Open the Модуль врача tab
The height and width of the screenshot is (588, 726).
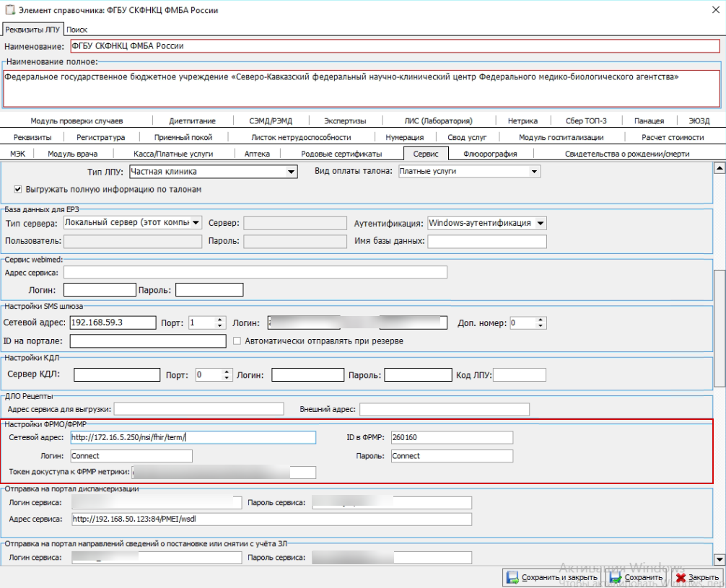tap(72, 154)
